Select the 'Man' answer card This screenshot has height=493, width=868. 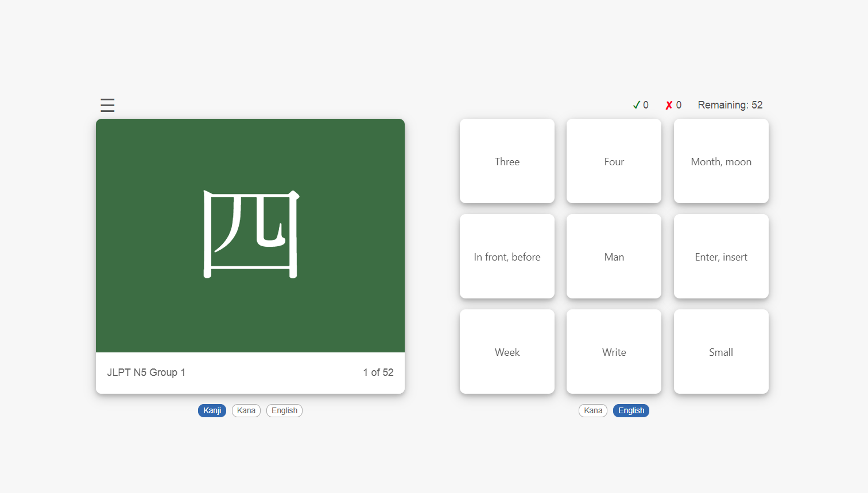tap(614, 256)
